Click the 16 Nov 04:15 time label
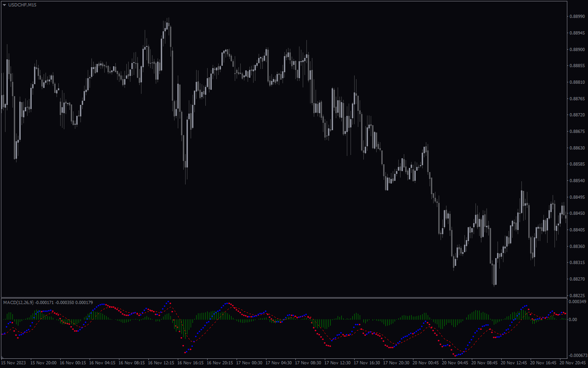588x368 pixels. click(x=102, y=363)
